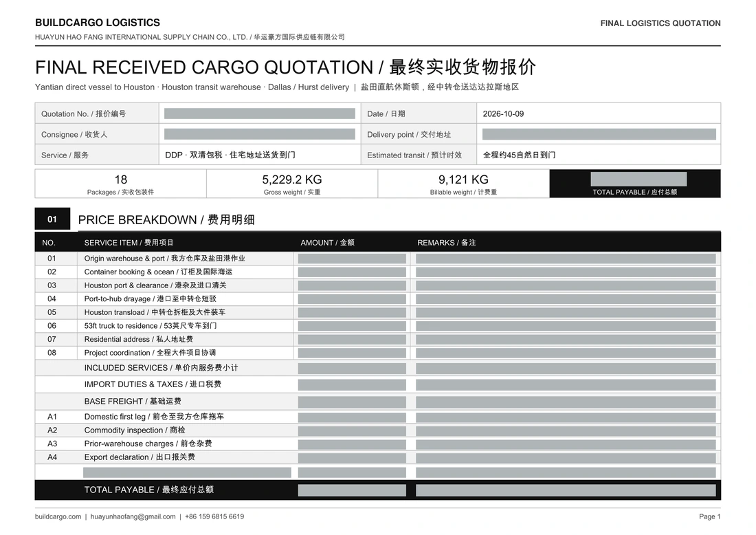This screenshot has height=535, width=756.
Task: Select the date value 2026-10-09
Action: pos(503,114)
